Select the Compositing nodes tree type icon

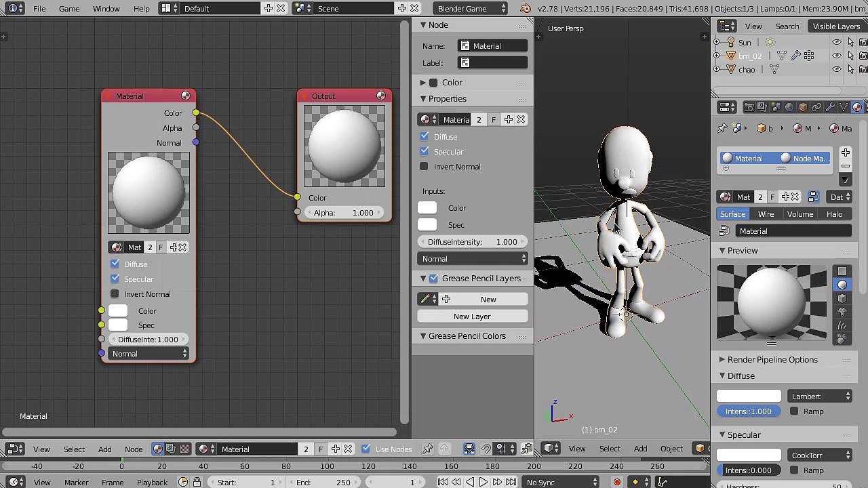click(171, 449)
